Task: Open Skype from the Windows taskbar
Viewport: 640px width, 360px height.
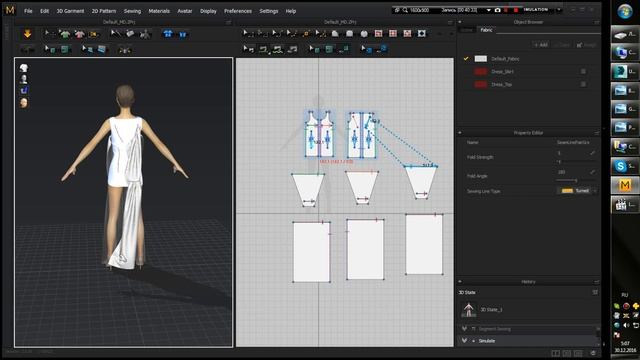Action: 624,166
